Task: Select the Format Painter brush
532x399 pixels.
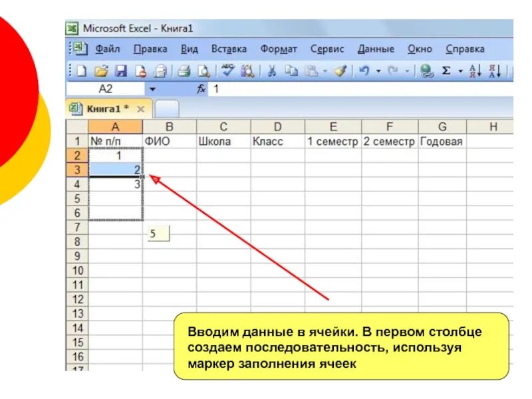Action: pos(340,71)
